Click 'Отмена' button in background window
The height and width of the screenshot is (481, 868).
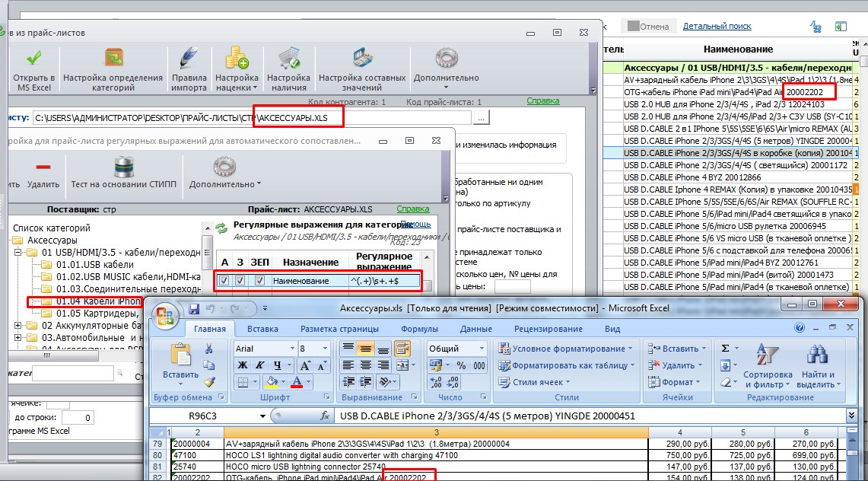[647, 26]
